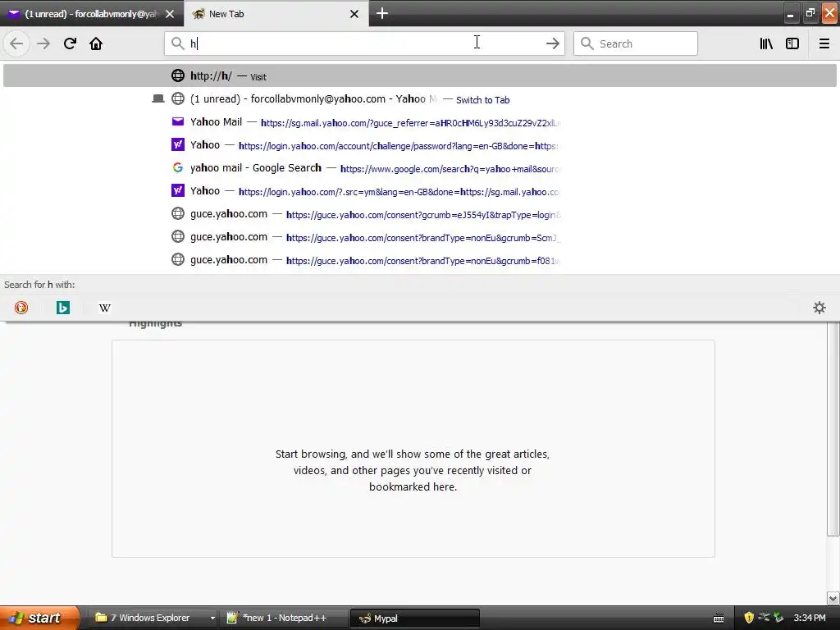Image resolution: width=840 pixels, height=630 pixels.
Task: Click the magnifier icon in address bar
Action: point(177,43)
